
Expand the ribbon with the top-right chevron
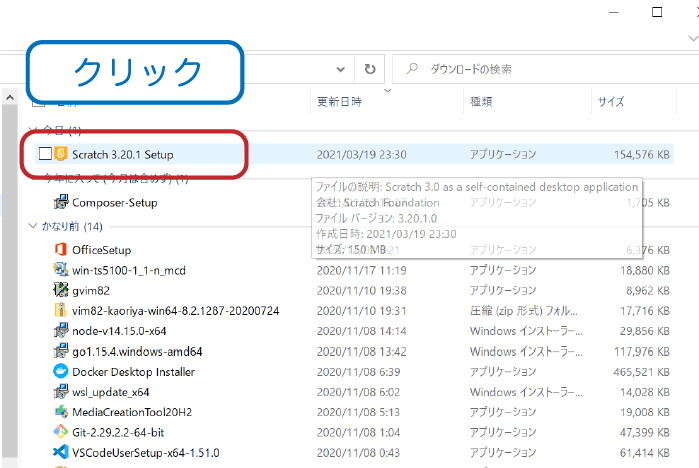point(693,38)
